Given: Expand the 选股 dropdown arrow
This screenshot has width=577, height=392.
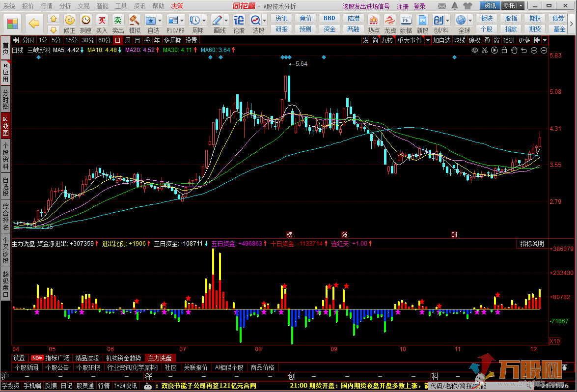Looking at the screenshot, I should pos(265,21).
